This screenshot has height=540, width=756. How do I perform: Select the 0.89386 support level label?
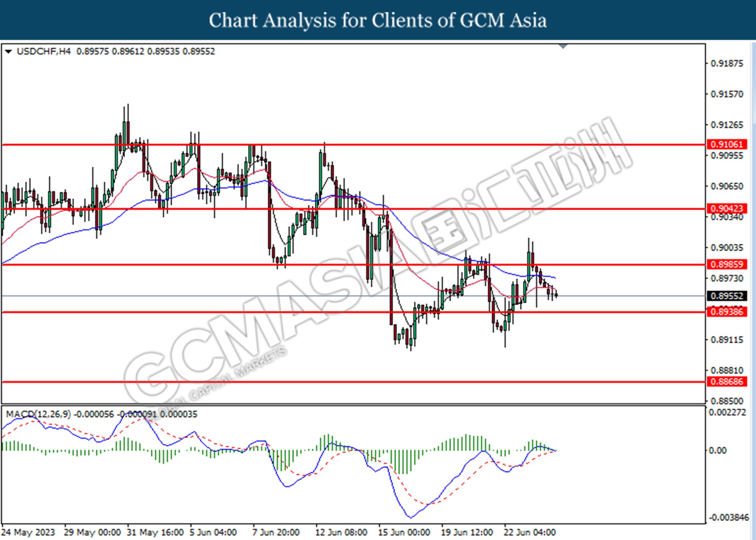pos(727,312)
